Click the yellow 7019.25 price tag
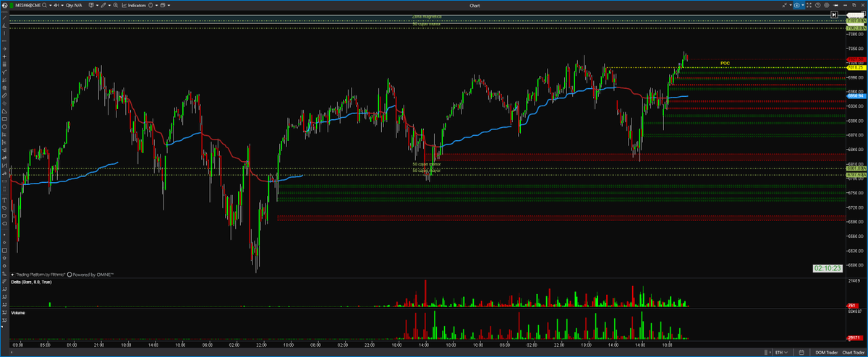The height and width of the screenshot is (357, 868). click(x=856, y=66)
